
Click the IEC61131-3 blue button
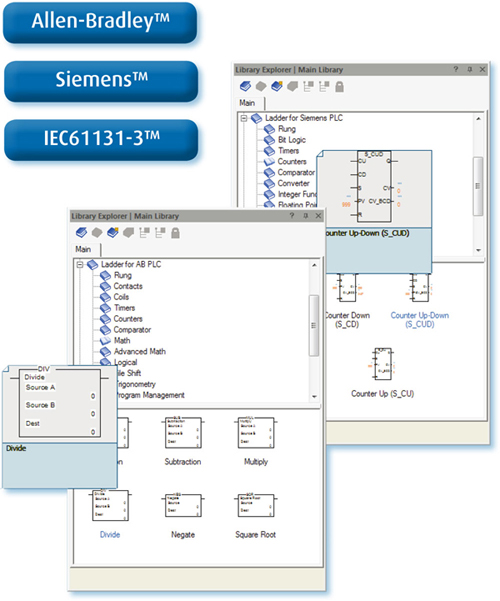tap(101, 139)
